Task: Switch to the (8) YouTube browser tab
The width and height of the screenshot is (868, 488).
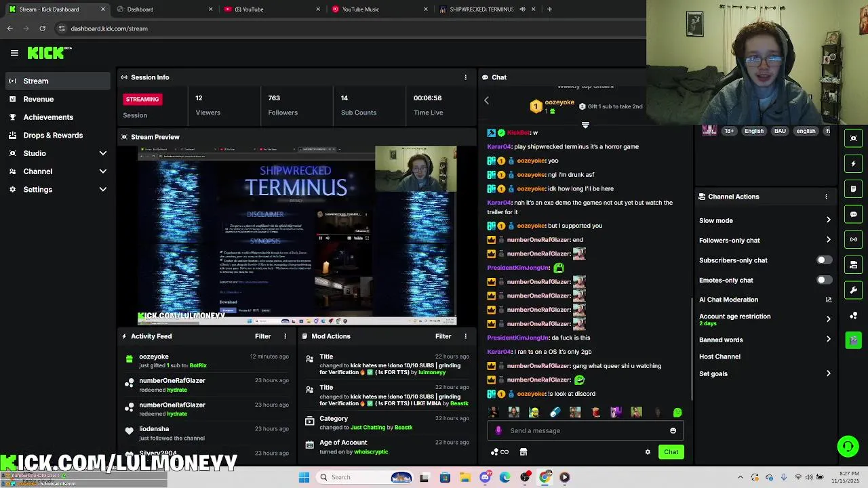Action: pos(272,9)
